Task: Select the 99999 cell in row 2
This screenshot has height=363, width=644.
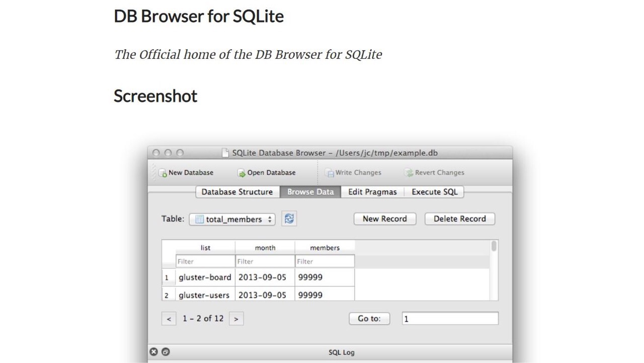Action: 325,295
